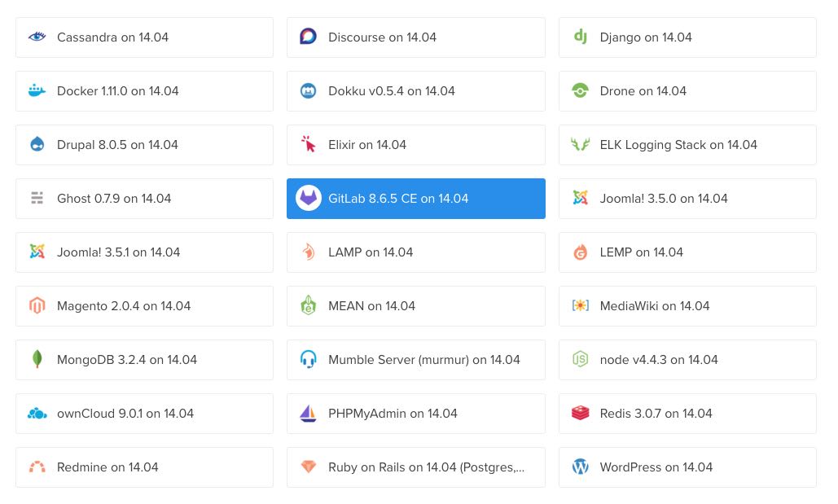
Task: Select Ruby on Rails on 14.04 (Postgres,...
Action: (x=416, y=467)
